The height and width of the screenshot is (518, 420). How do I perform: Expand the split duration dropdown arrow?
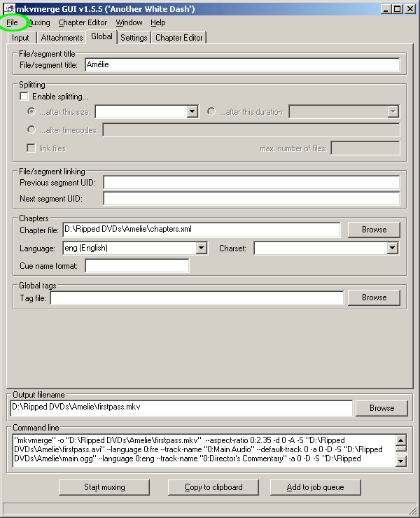[393, 111]
